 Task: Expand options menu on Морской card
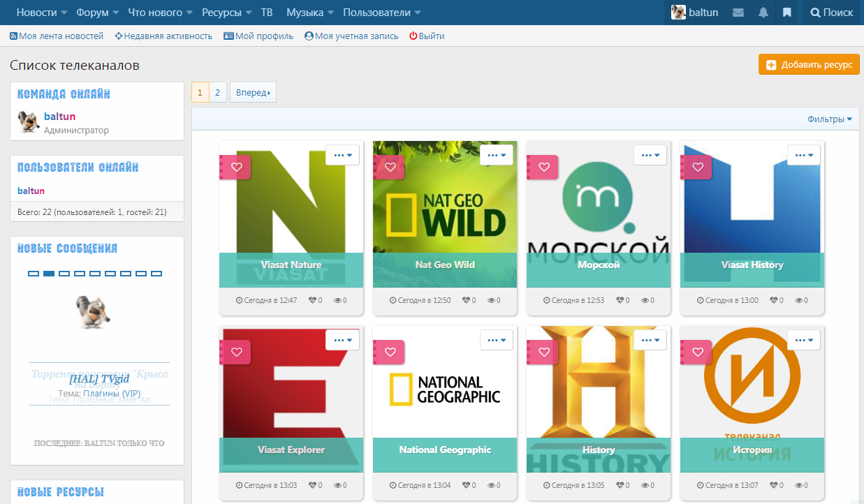coord(650,155)
